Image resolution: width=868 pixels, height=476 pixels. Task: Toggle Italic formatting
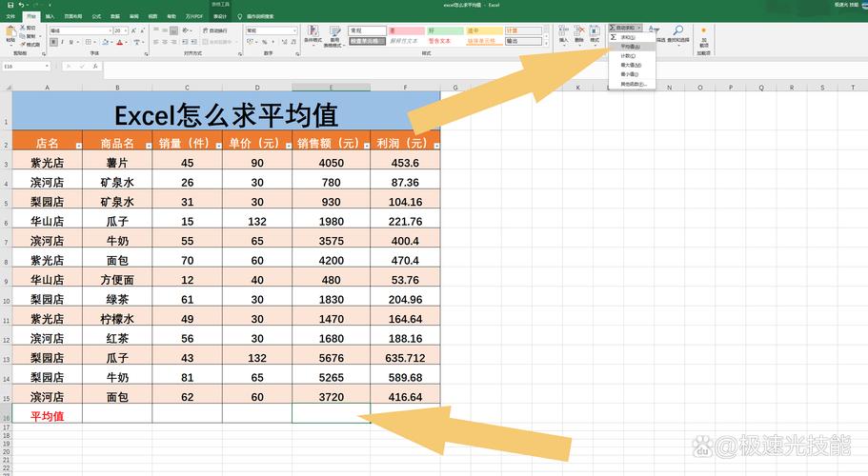coord(62,42)
